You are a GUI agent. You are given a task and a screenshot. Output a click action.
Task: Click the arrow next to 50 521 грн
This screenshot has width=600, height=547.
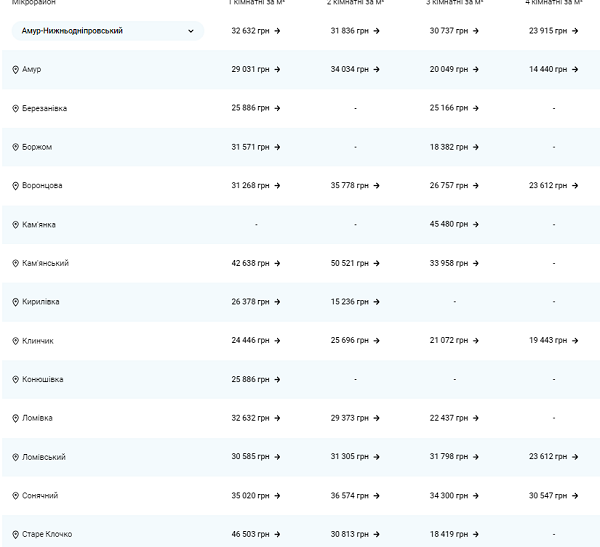[x=376, y=263]
